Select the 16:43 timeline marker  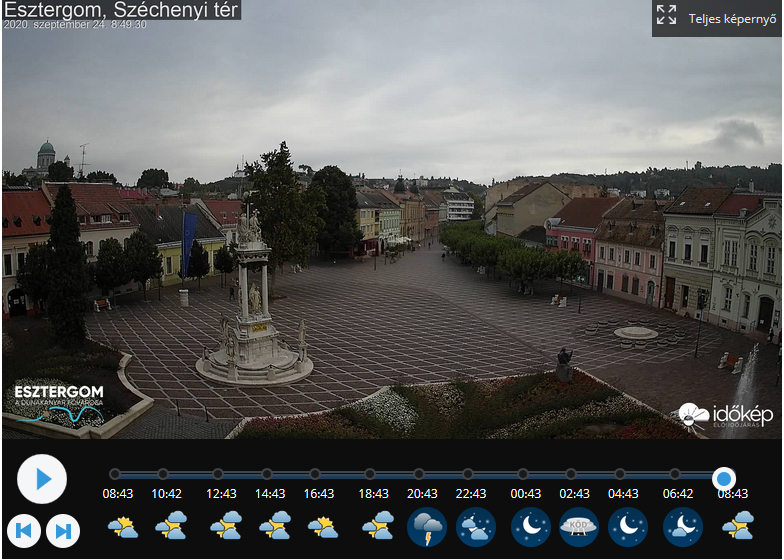click(x=315, y=474)
